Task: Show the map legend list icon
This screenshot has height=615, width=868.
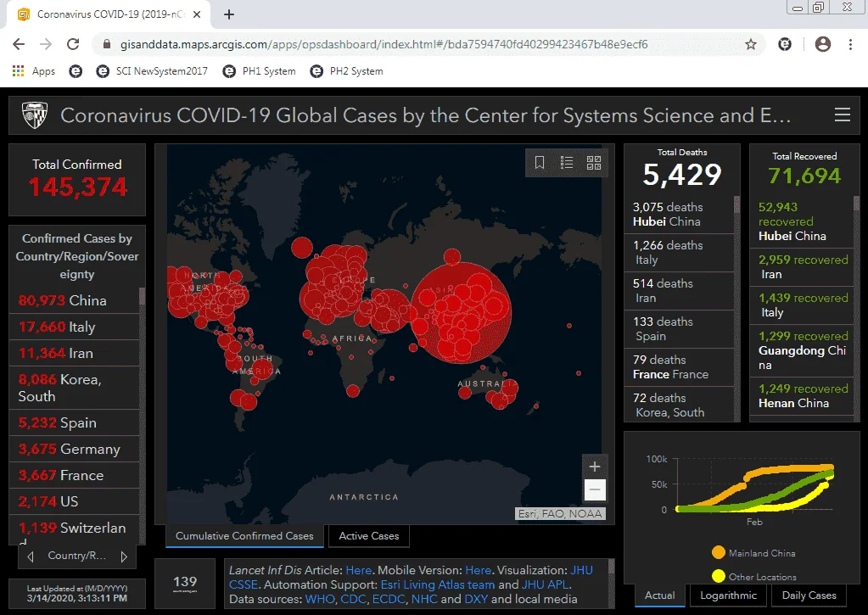Action: pos(566,162)
